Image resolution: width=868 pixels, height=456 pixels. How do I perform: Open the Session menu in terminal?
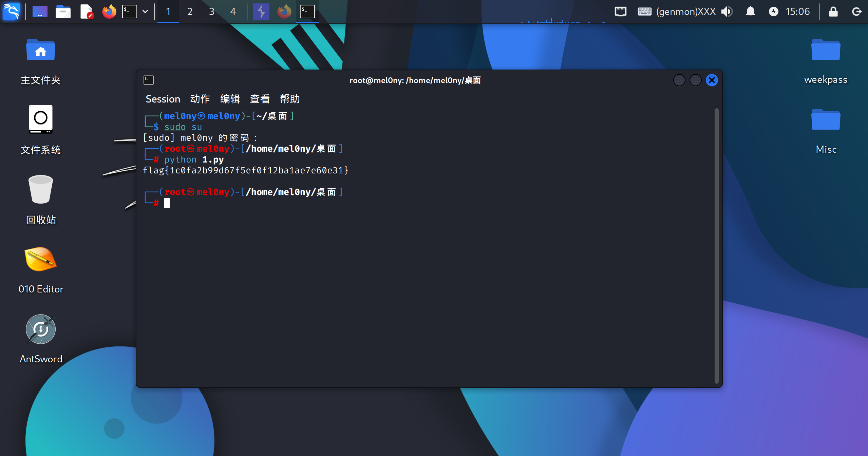click(x=163, y=99)
